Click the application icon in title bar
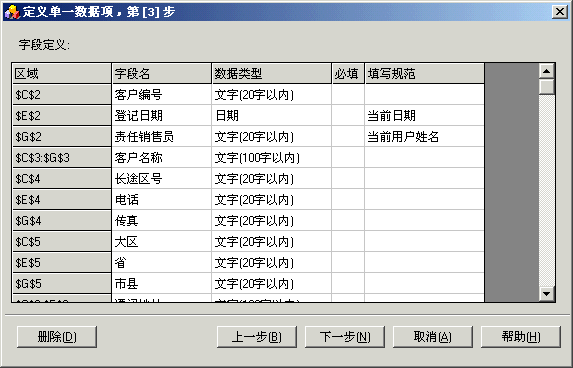 point(12,12)
